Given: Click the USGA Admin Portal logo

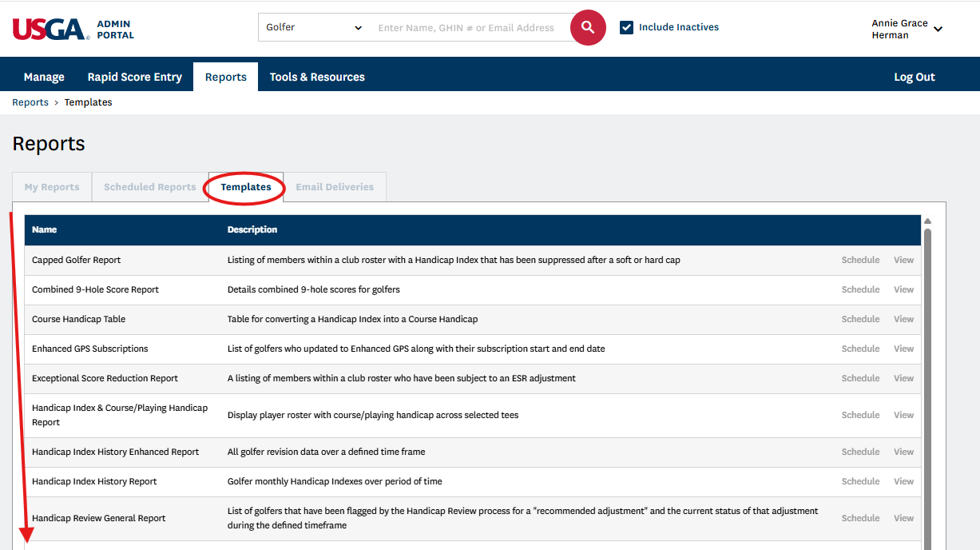Looking at the screenshot, I should 73,30.
